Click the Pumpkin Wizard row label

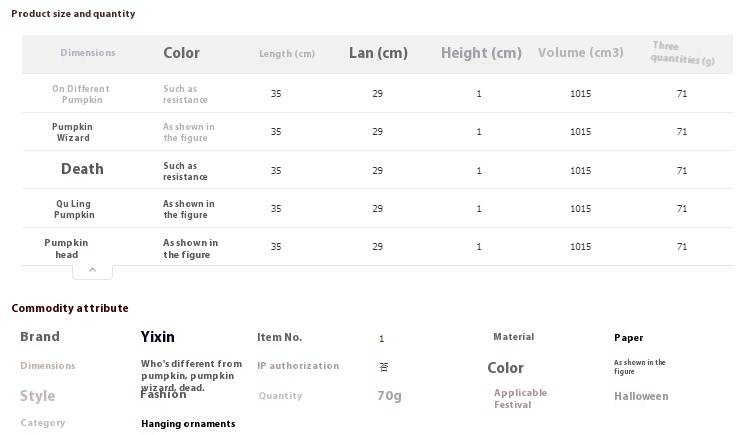(72, 132)
